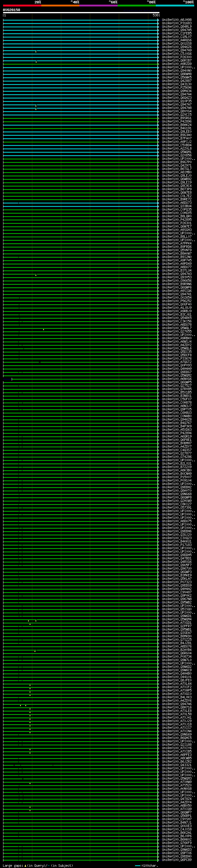This screenshot has width=197, height=868.
Task: Select hit label UniRef100_Q43130
Action: tap(177, 84)
